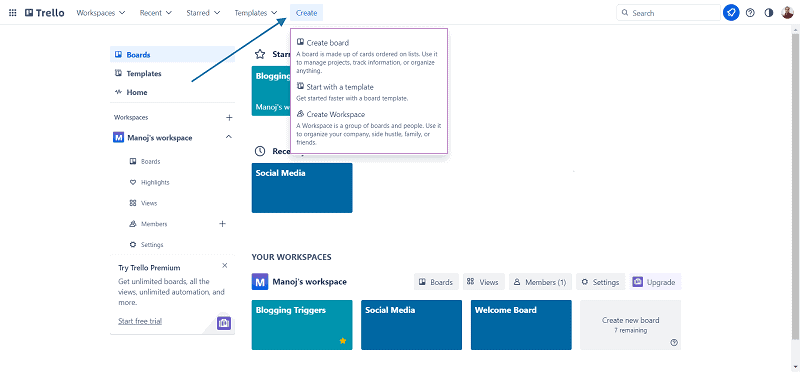
Task: Click the Upgrade button
Action: [655, 282]
